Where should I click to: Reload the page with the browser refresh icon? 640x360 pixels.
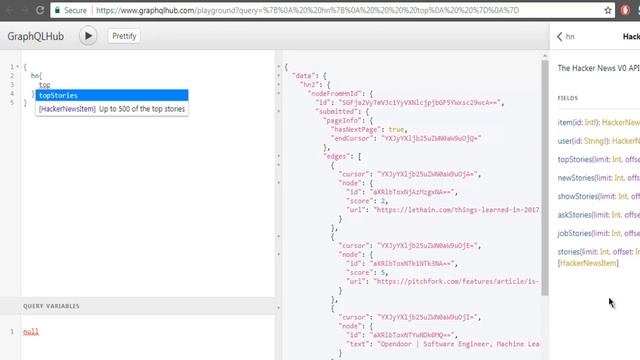click(40, 10)
